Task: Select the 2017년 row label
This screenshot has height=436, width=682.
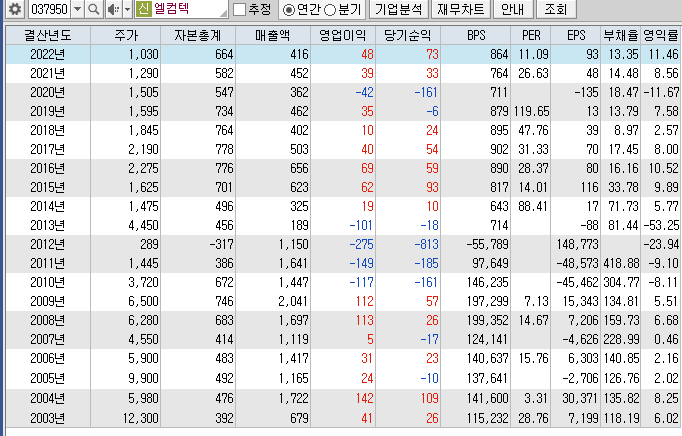Action: [47, 149]
